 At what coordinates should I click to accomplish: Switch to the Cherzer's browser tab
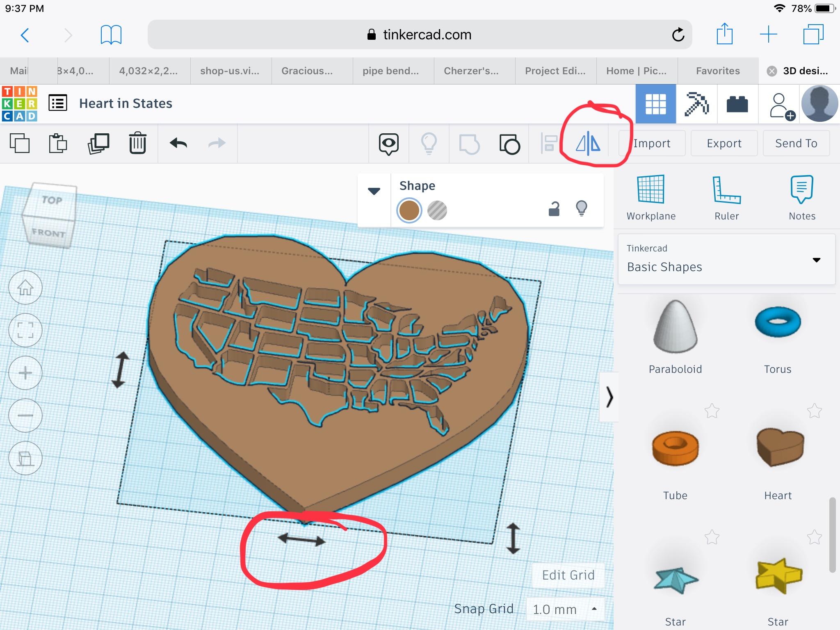point(471,71)
